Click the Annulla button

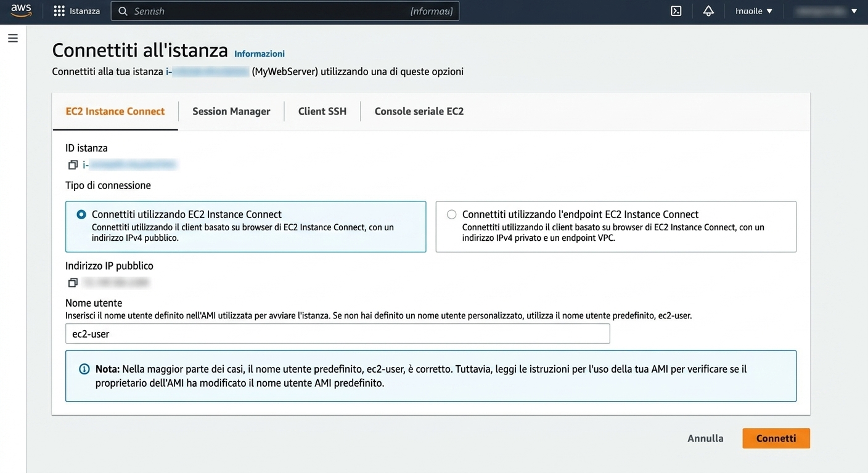tap(705, 439)
